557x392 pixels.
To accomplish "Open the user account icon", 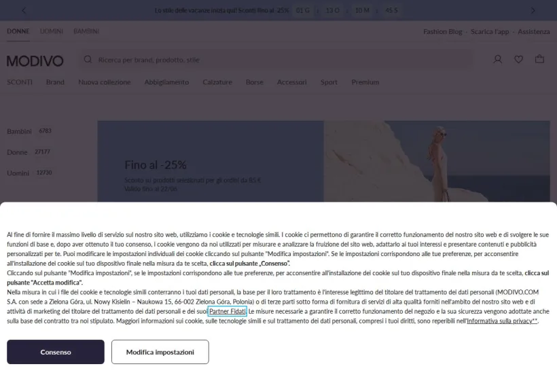I will tap(498, 59).
